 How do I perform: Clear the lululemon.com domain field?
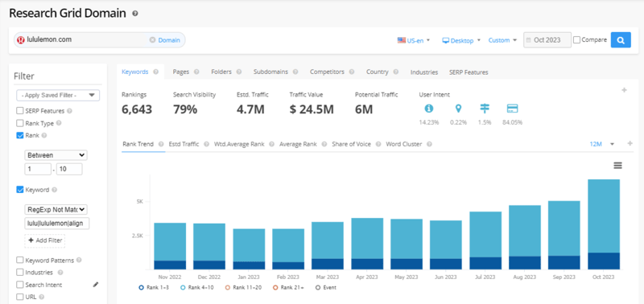[x=152, y=40]
